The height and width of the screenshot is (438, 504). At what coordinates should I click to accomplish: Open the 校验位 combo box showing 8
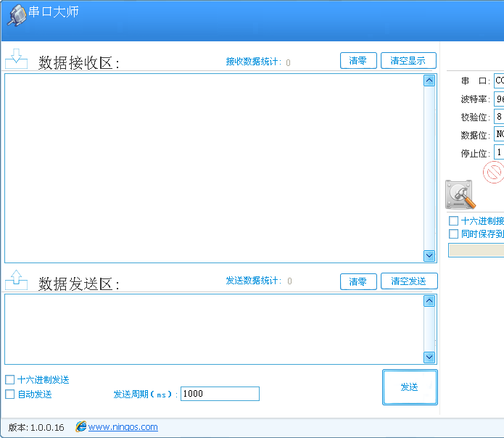coord(499,117)
